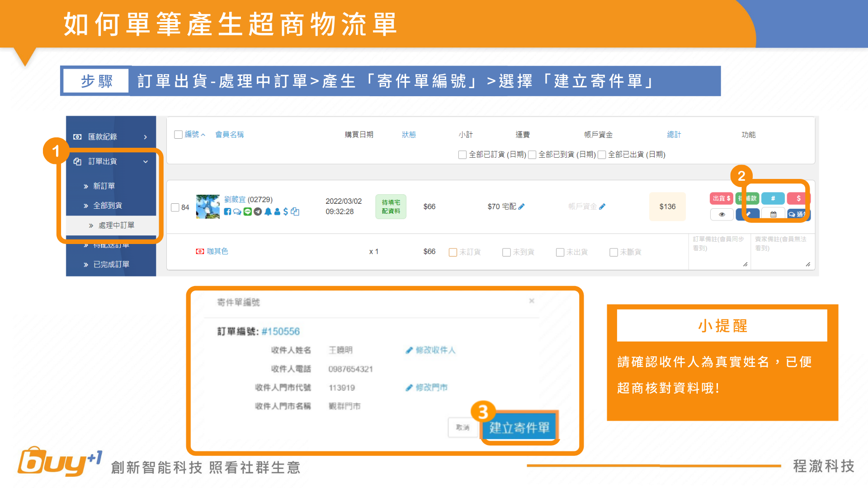Expand the 匯款紀錄 sidebar chevron
The image size is (868, 488).
(x=145, y=137)
